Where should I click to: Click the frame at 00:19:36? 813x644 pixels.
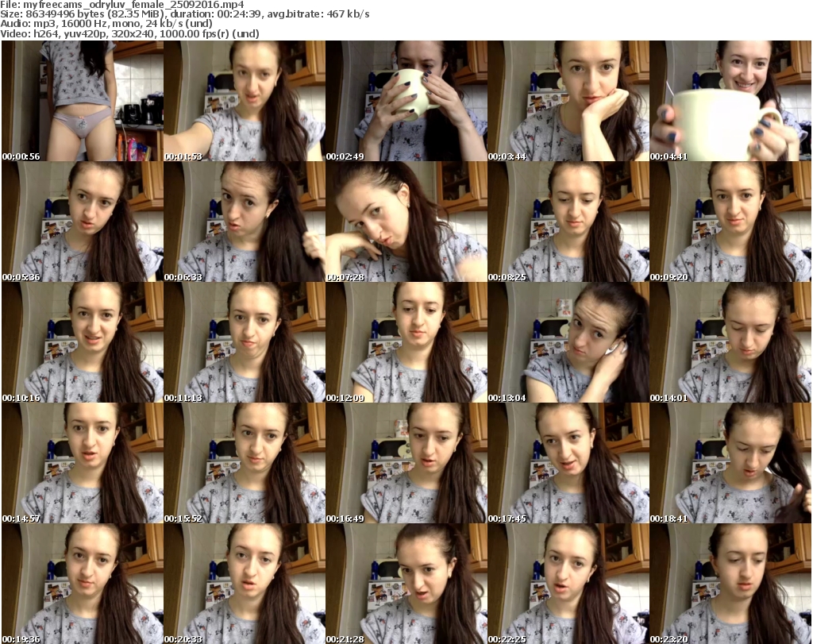(82, 584)
